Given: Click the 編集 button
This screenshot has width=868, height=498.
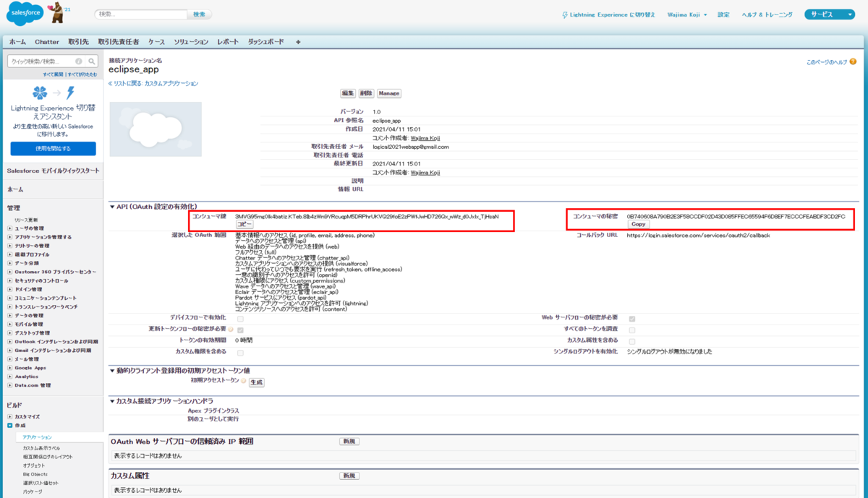Looking at the screenshot, I should point(348,93).
